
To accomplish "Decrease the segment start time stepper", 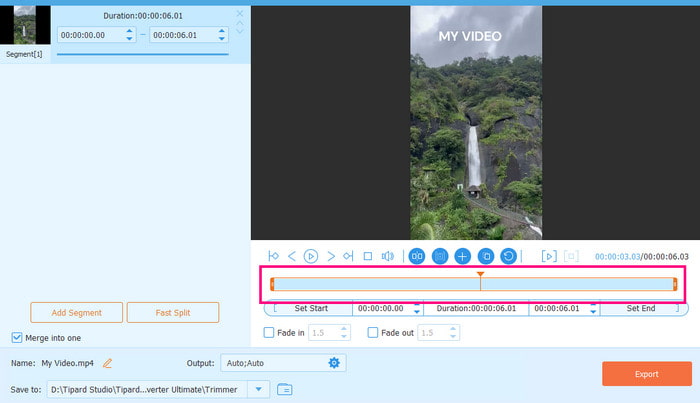I will tap(129, 39).
